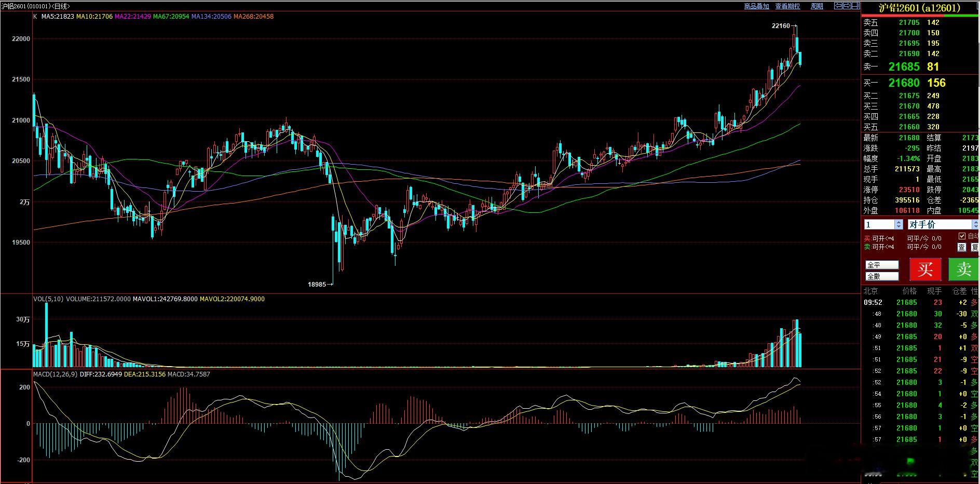
Task: Click the 09:52 trade tick row
Action: pos(921,302)
